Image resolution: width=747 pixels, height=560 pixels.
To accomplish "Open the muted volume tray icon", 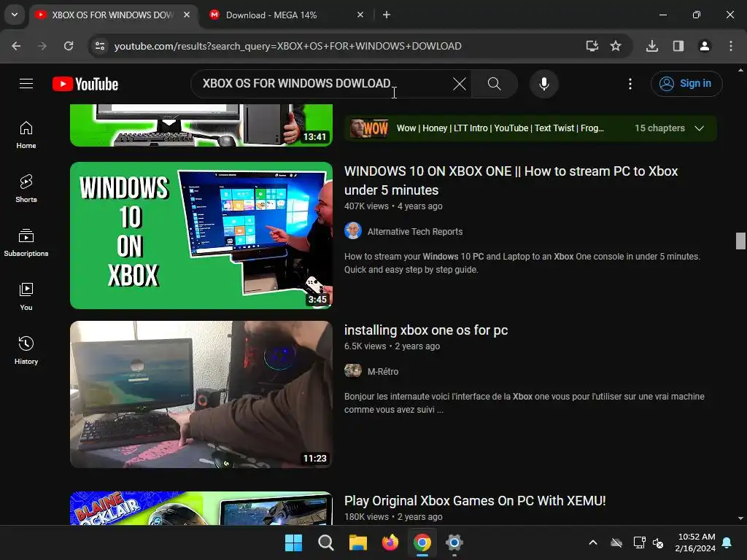I will (659, 542).
